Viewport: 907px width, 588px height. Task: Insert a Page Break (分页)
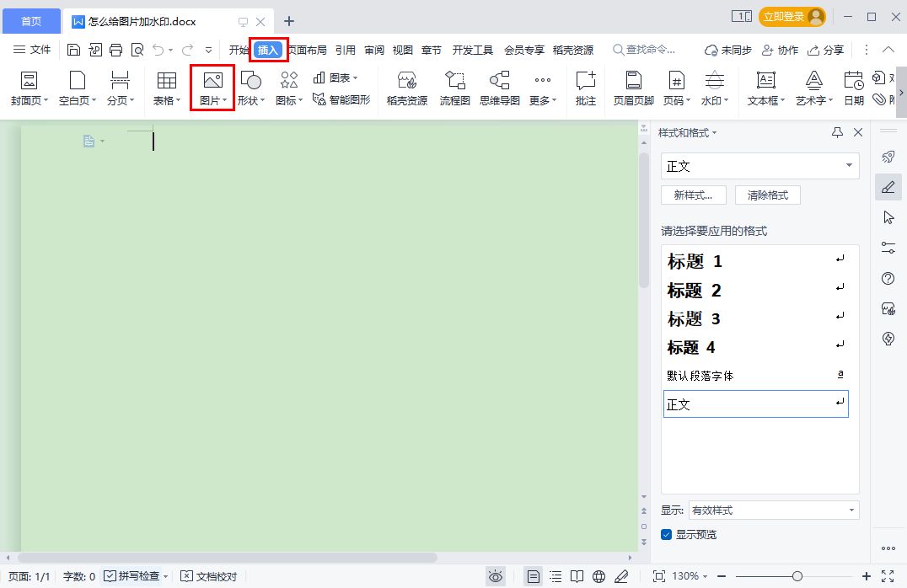click(120, 88)
